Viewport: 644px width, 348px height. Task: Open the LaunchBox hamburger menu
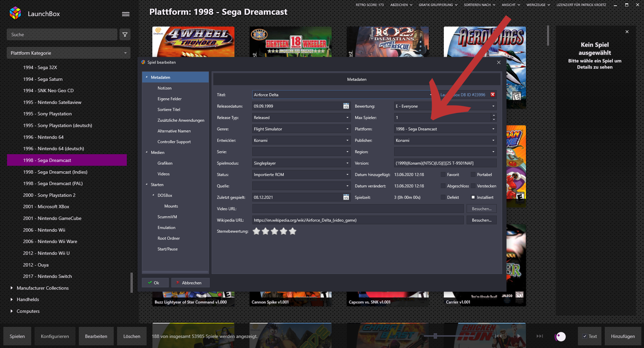coord(126,14)
